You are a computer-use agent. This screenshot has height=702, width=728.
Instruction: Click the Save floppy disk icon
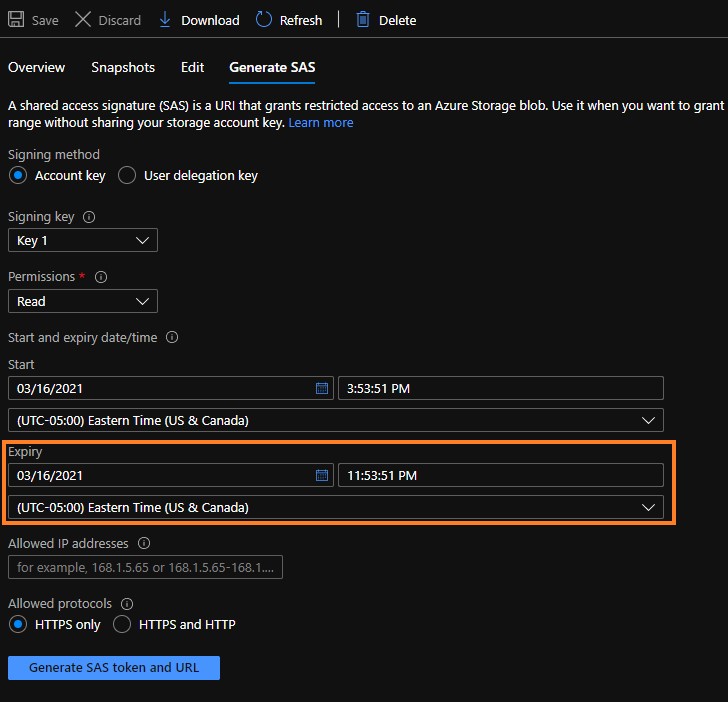16,20
